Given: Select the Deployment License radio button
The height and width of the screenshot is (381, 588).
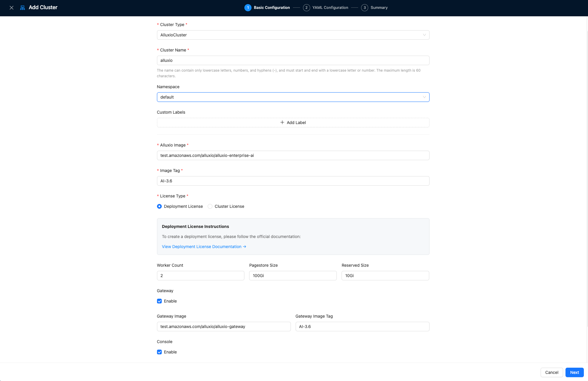Looking at the screenshot, I should coord(159,206).
